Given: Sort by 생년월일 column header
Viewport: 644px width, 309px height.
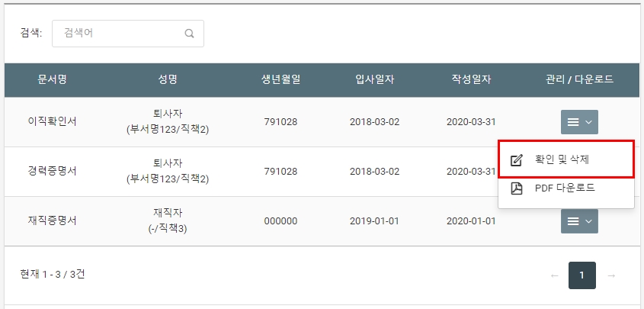Looking at the screenshot, I should click(x=281, y=79).
